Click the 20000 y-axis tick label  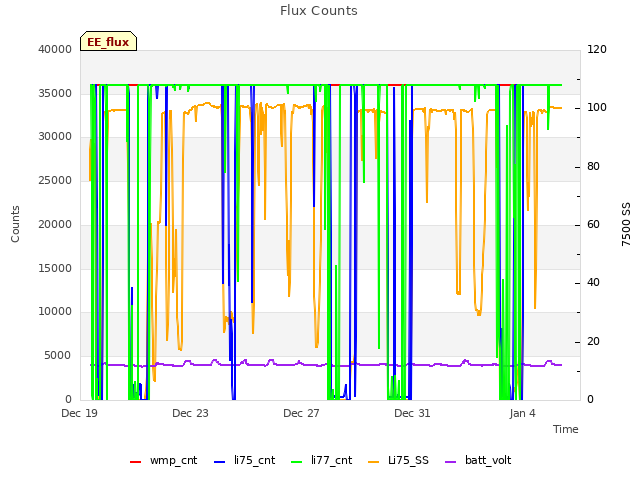(x=55, y=224)
